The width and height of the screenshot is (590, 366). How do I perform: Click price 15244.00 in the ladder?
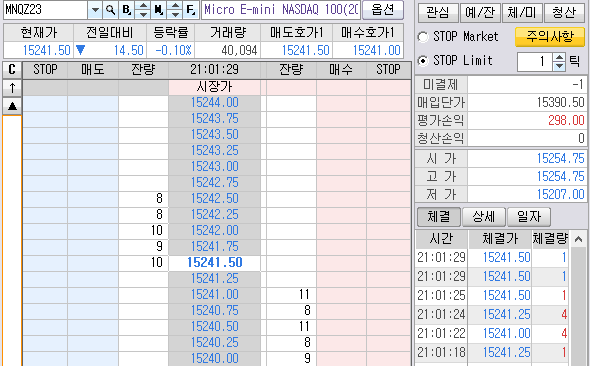click(x=214, y=103)
